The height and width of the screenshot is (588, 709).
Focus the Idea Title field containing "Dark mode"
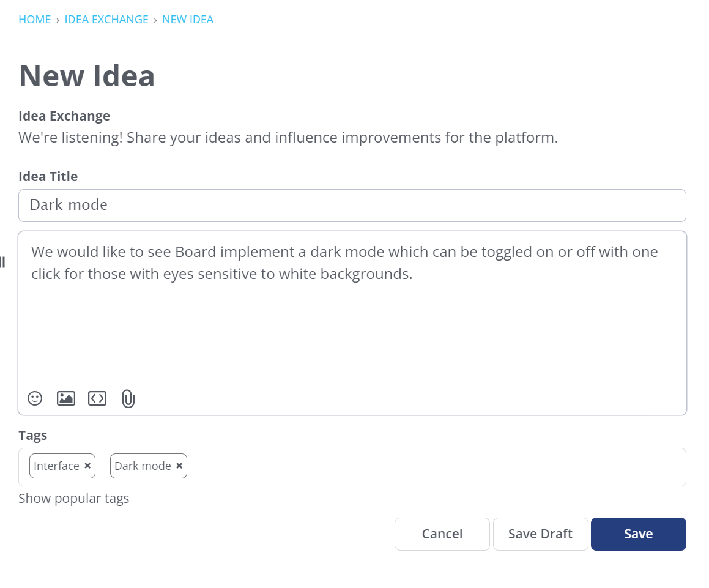[x=352, y=206]
